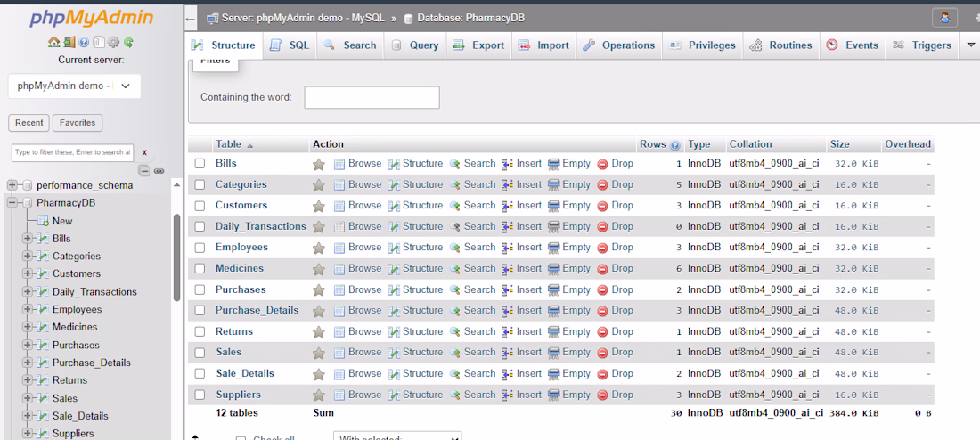
Task: Click the link icon in navigation panel
Action: click(159, 171)
